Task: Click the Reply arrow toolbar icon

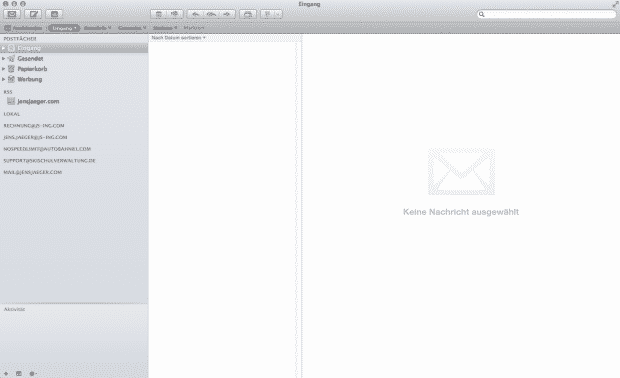Action: (x=195, y=14)
